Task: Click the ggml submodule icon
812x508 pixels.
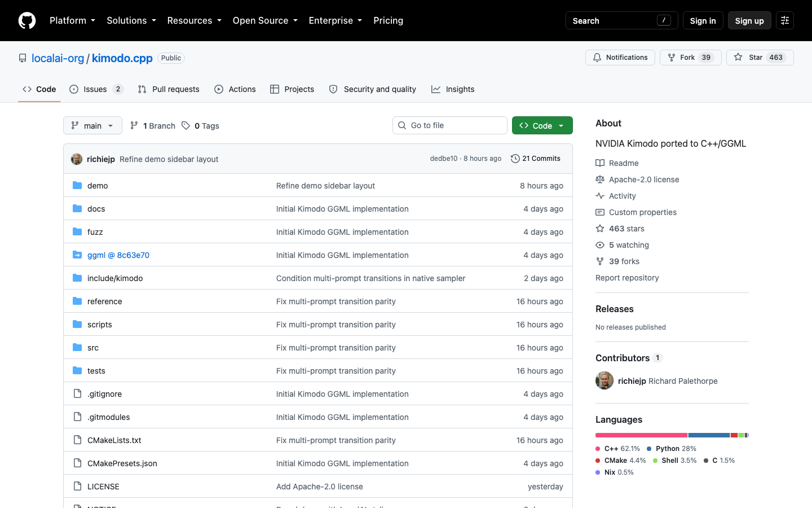Action: tap(77, 255)
